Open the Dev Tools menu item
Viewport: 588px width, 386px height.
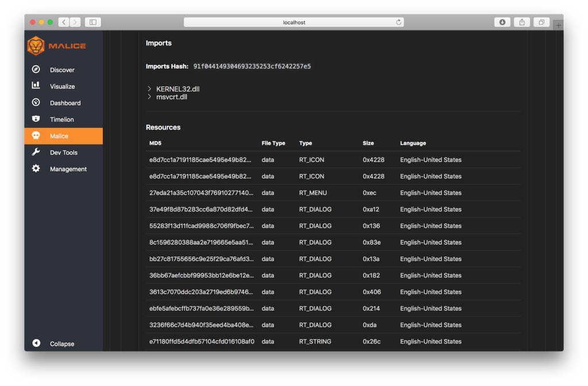click(x=64, y=153)
